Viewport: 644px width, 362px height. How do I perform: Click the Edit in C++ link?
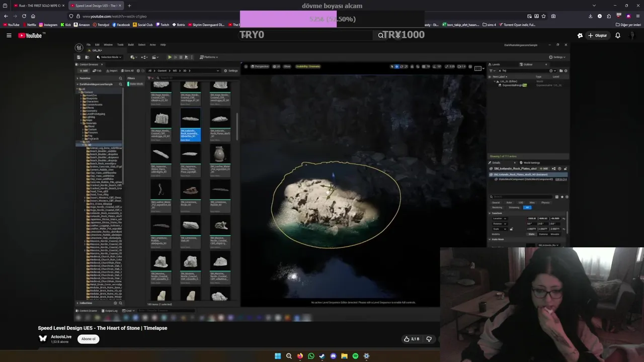pos(561,179)
